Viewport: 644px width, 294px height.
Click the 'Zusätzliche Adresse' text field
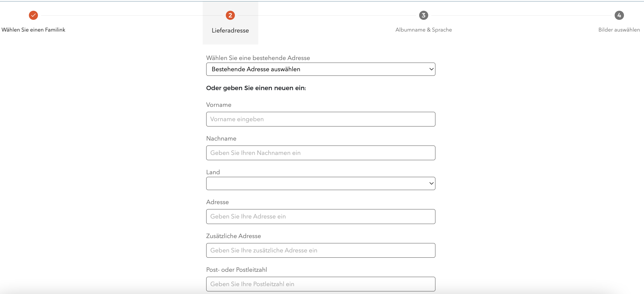click(321, 250)
